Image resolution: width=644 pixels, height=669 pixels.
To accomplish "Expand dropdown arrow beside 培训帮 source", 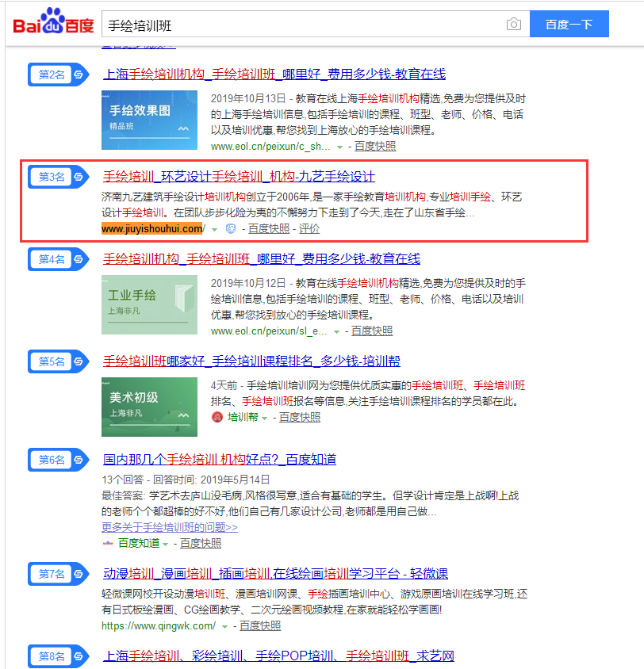I will coord(265,419).
